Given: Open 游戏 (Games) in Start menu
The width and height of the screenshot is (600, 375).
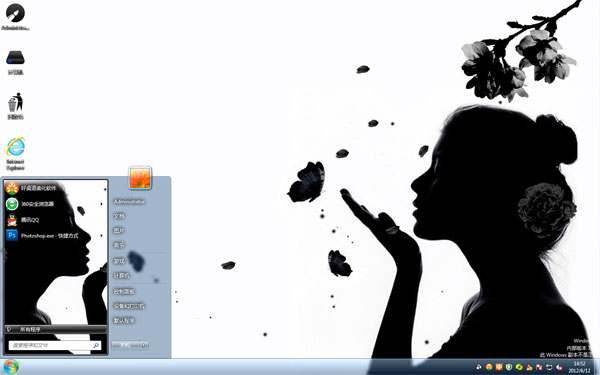Looking at the screenshot, I should coord(119,261).
